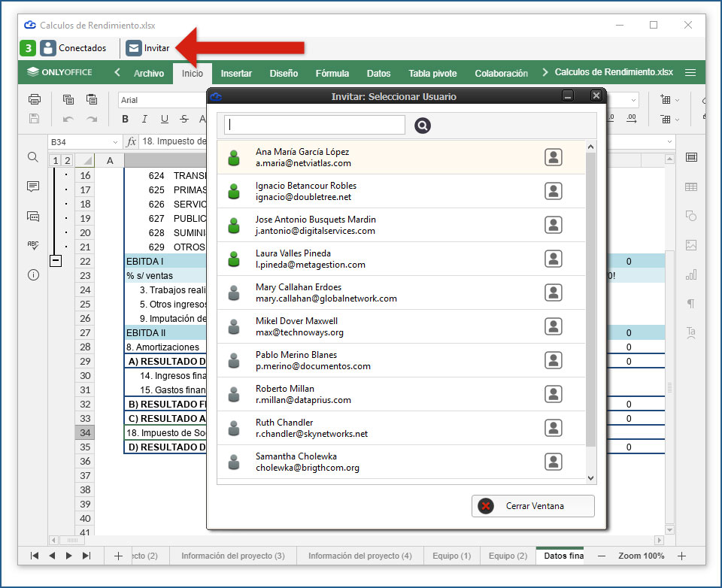
Task: Click the green connected-count badge
Action: click(x=28, y=48)
